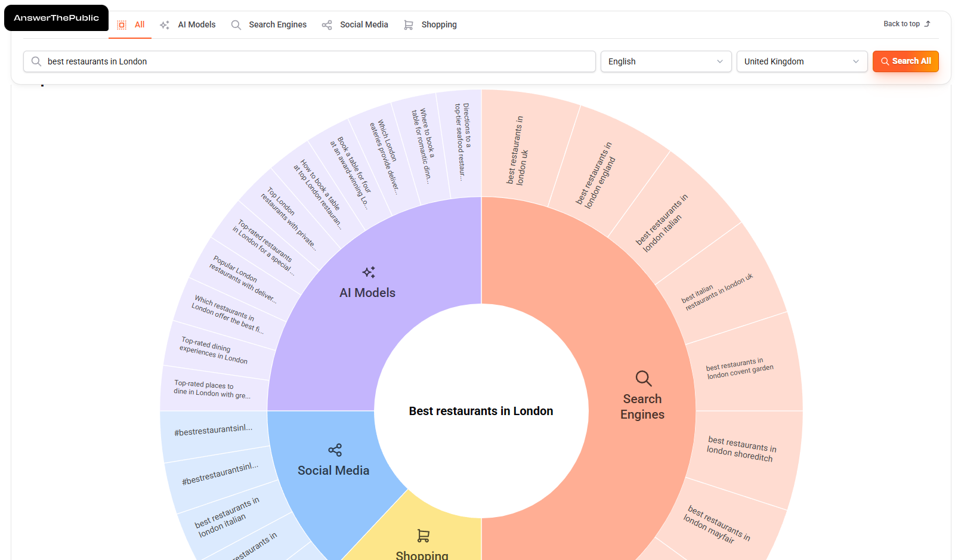Switch to the AI Models tab
This screenshot has width=958, height=560.
tap(188, 25)
